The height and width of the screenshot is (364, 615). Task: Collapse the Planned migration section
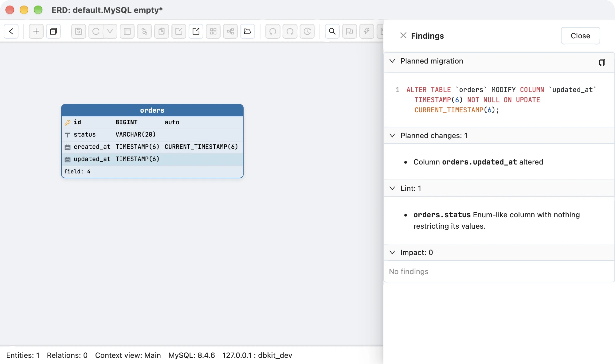(x=392, y=61)
